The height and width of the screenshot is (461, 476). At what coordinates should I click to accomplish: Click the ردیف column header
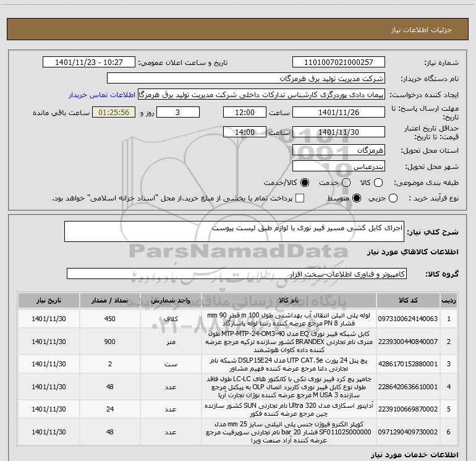449,300
